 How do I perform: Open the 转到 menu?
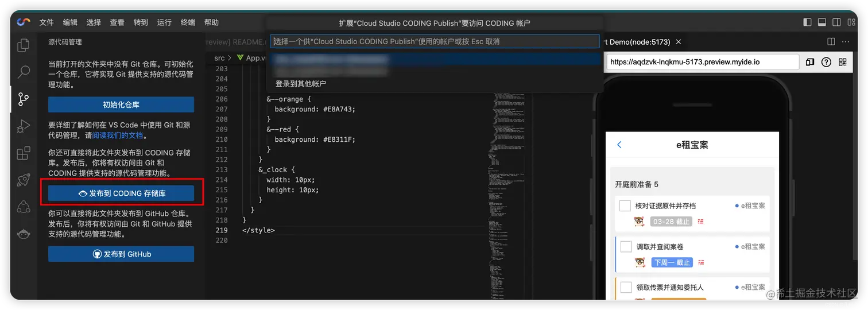[x=141, y=22]
